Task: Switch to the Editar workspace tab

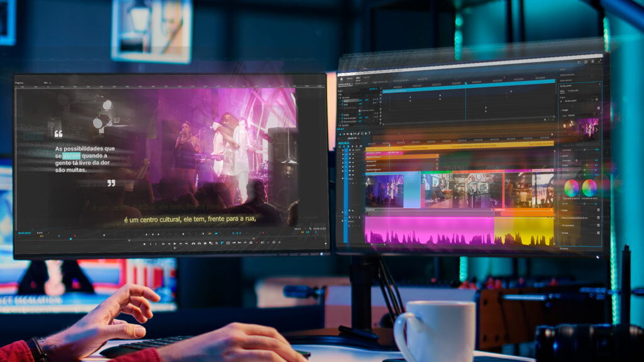Action: [358, 78]
